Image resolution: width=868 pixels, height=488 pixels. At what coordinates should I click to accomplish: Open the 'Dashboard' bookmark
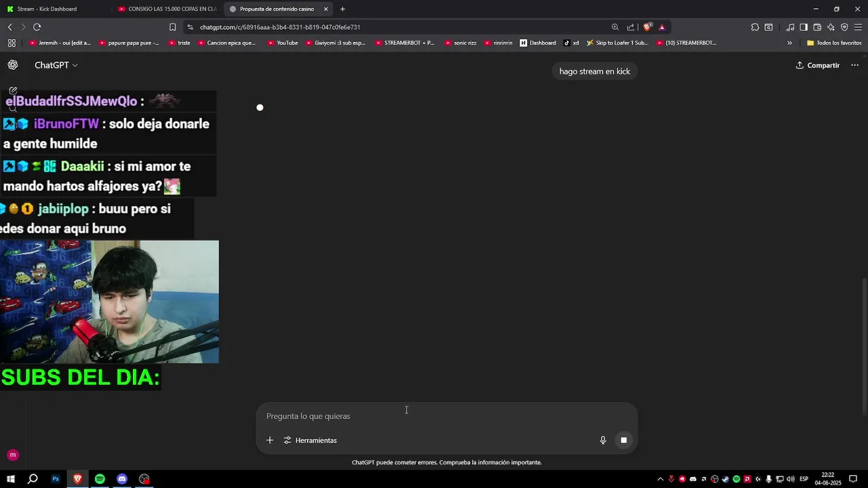tap(538, 43)
